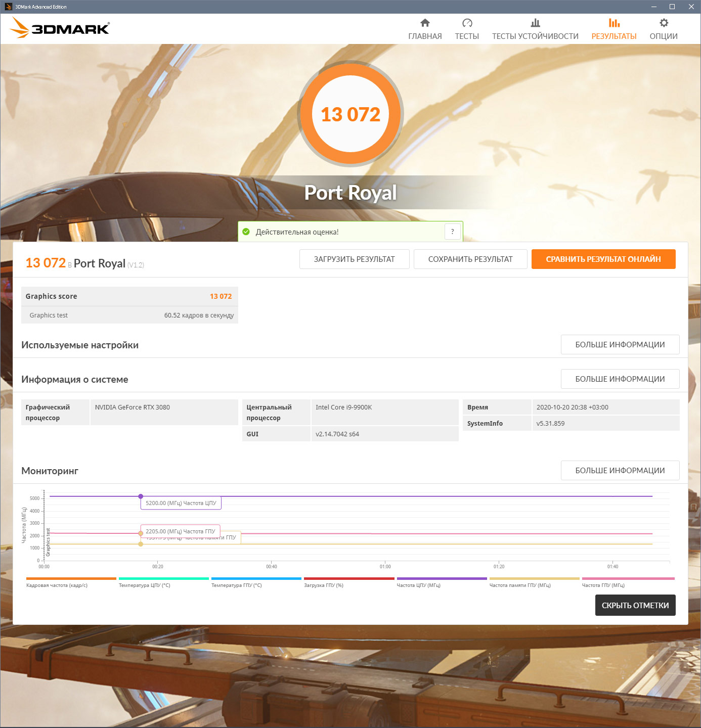Compare result online via СРАВНИТЬ РЕЗУЛЬТАТ ОНЛАЙН

pyautogui.click(x=603, y=259)
